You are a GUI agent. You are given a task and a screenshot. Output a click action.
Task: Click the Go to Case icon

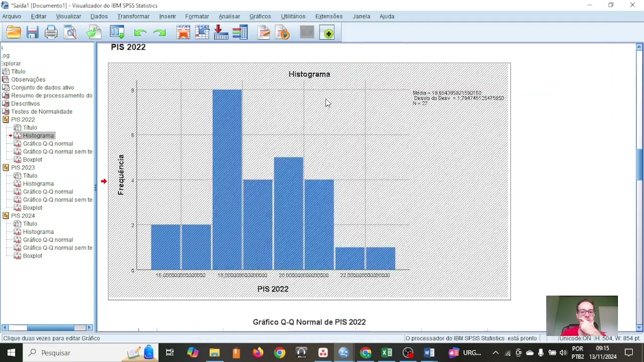tap(202, 33)
